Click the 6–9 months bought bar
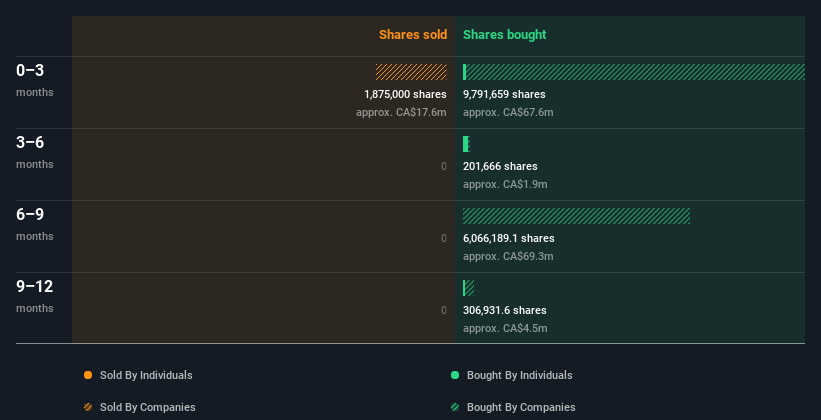This screenshot has width=821, height=420. click(576, 216)
